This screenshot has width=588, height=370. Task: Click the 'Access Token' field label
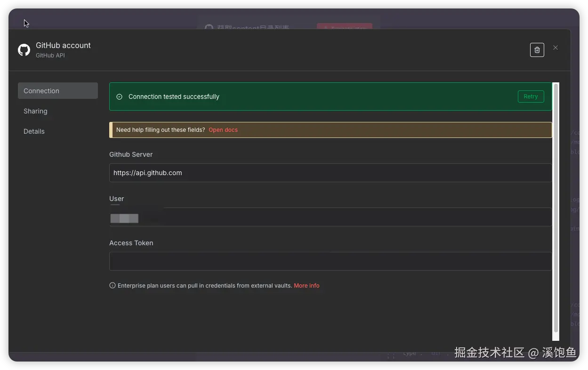point(131,243)
